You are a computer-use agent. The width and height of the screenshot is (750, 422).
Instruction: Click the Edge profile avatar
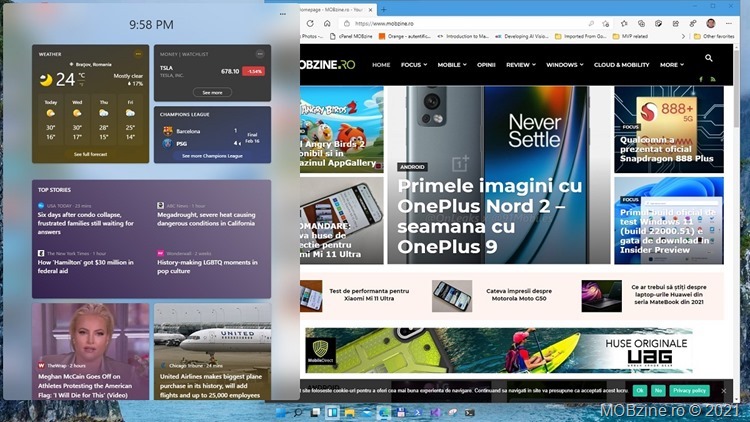pyautogui.click(x=711, y=23)
